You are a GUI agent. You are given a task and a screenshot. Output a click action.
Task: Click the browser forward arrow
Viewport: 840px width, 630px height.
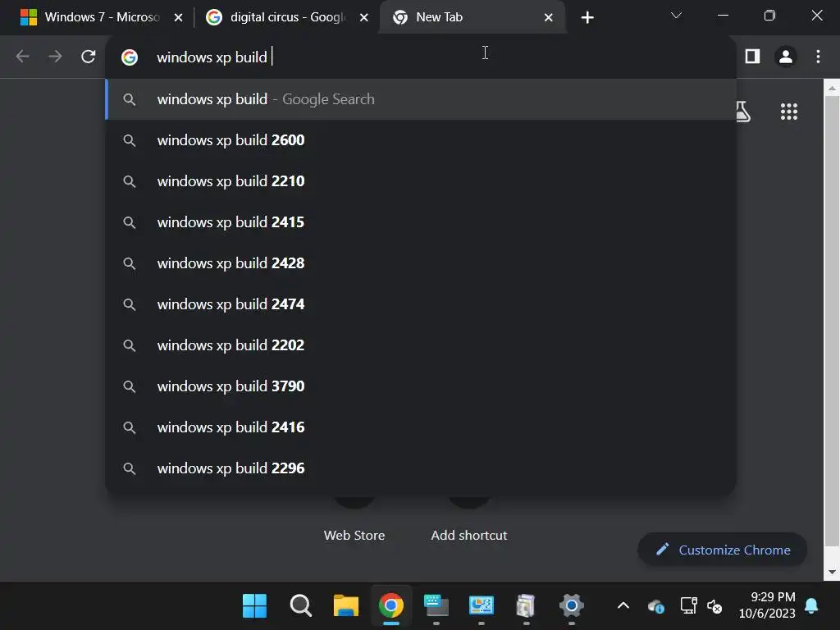click(55, 57)
